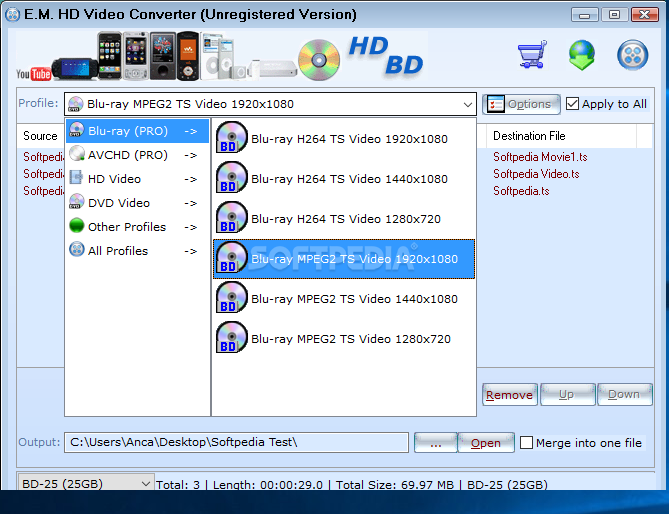
Task: Expand Other Profiles submenu arrow
Action: pyautogui.click(x=191, y=227)
